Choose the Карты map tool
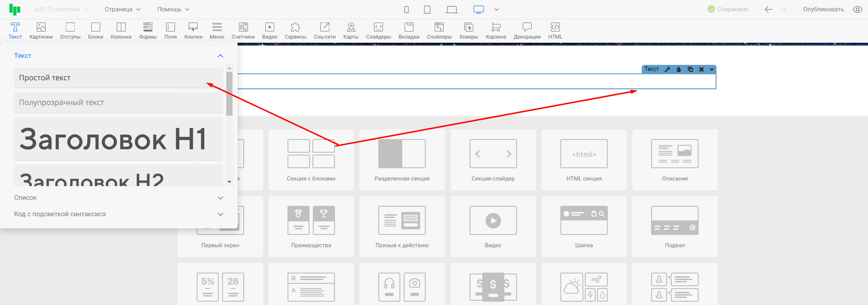Screen dimensions: 868x305 350,31
